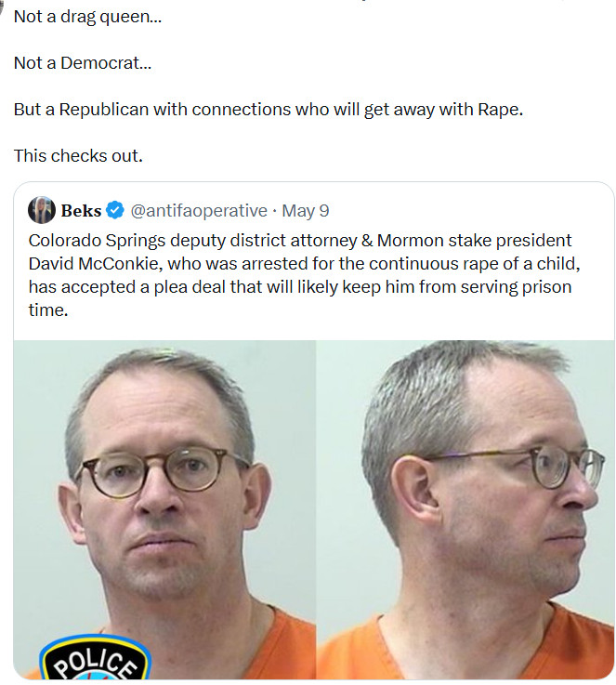
Task: Open the @antifaoperative handle
Action: [199, 211]
